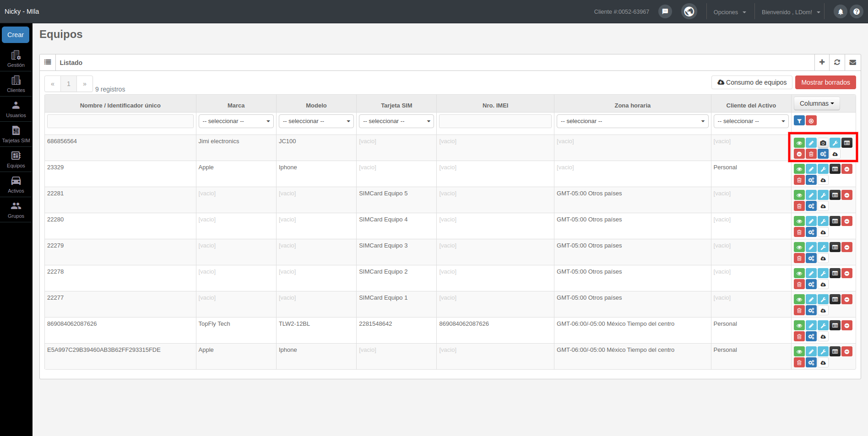868x436 pixels.
Task: Open the Cliente del Activo filter dropdown
Action: point(751,121)
